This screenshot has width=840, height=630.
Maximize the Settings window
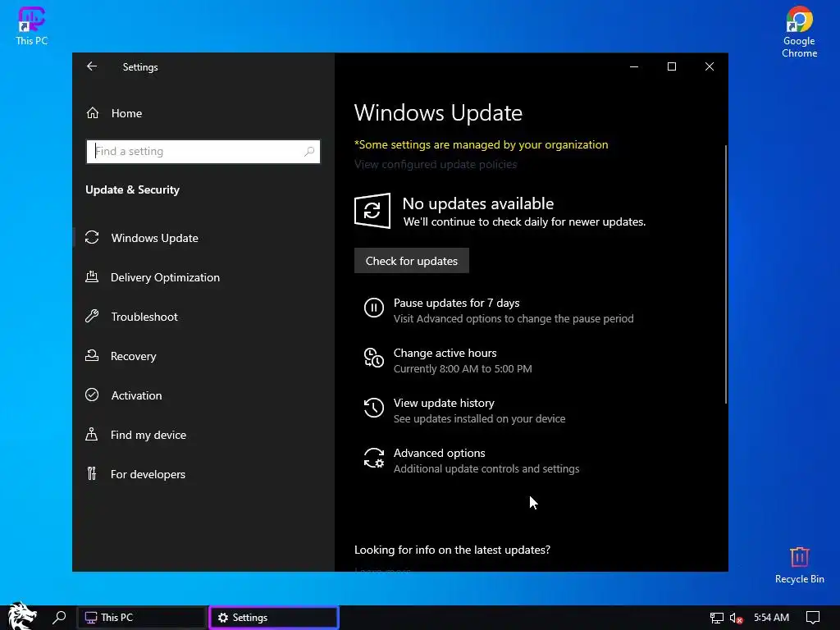point(672,66)
